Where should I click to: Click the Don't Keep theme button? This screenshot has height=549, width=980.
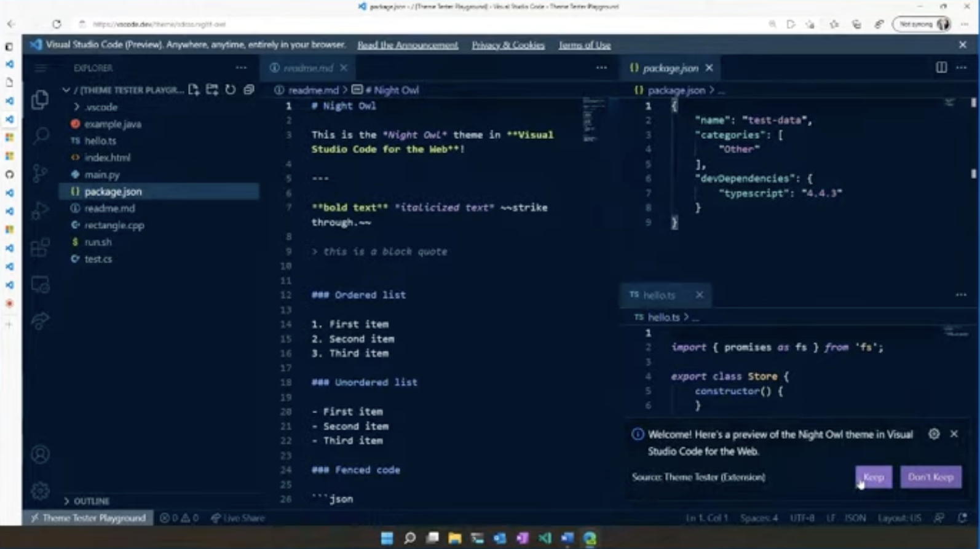pos(931,477)
